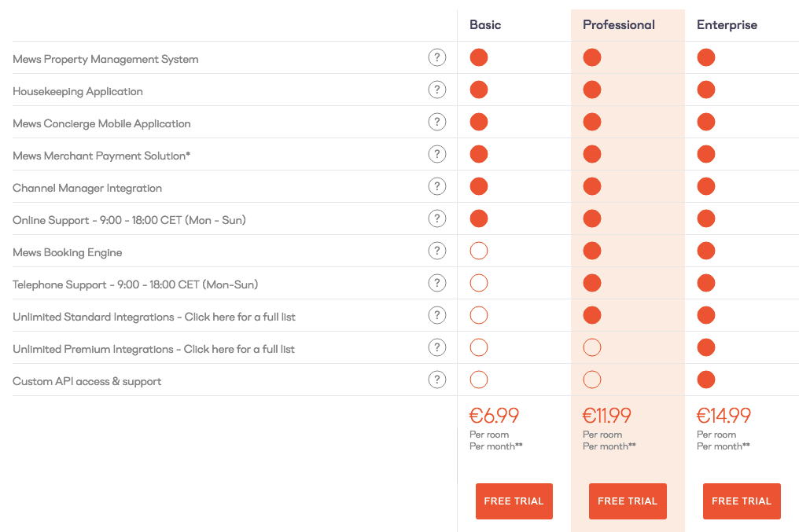Viewport: 810px width, 532px height.
Task: Start Enterprise plan free trial
Action: point(742,501)
